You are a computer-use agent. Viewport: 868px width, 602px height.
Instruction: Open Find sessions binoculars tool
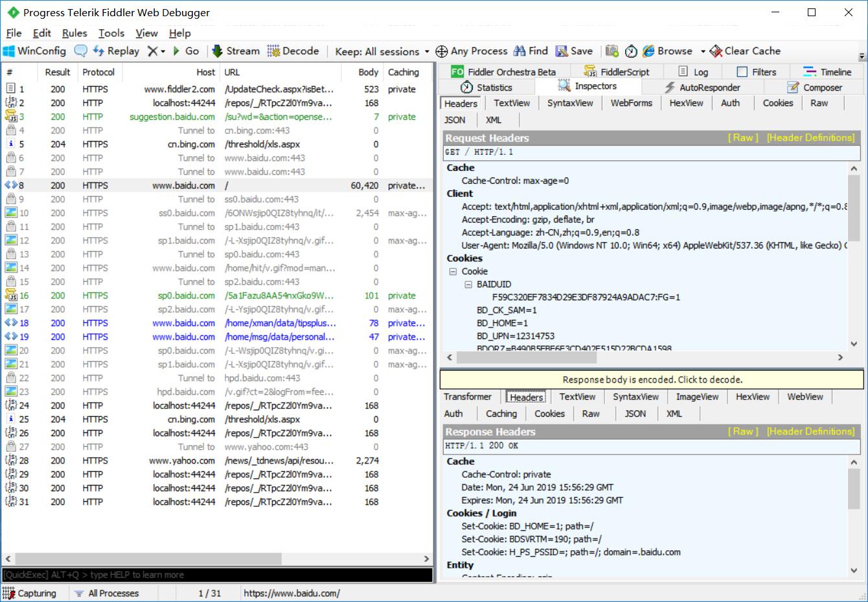tap(531, 51)
